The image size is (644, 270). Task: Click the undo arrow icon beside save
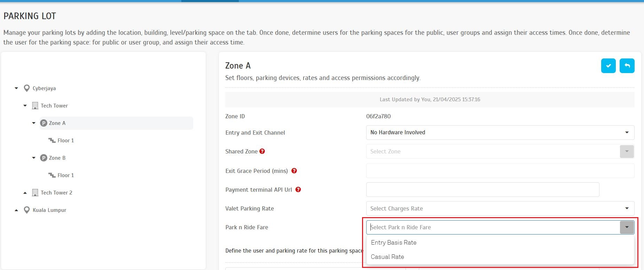627,66
